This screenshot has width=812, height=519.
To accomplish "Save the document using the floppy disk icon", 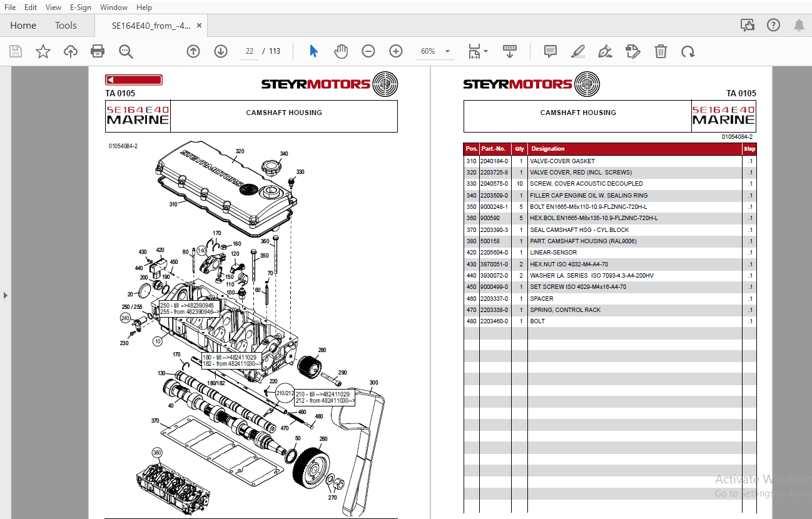I will [16, 51].
